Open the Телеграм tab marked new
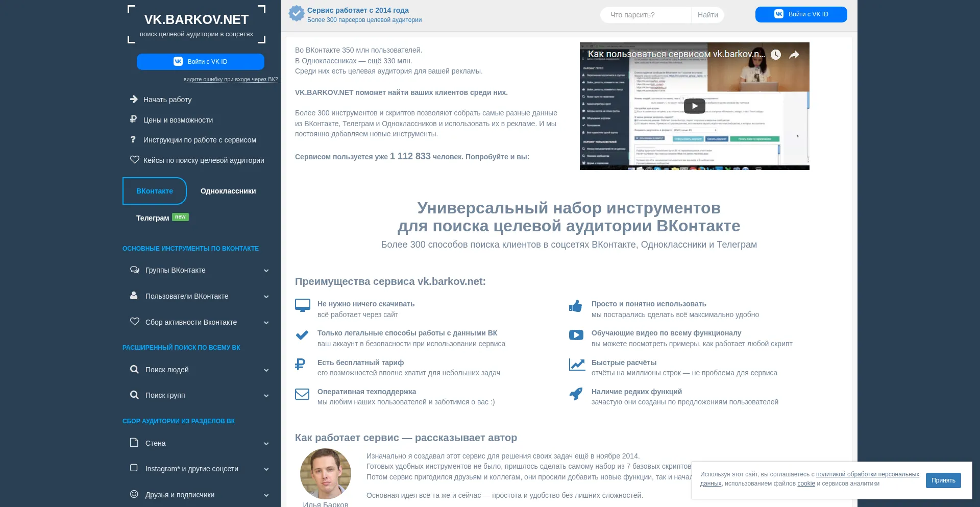The width and height of the screenshot is (980, 507). click(153, 218)
